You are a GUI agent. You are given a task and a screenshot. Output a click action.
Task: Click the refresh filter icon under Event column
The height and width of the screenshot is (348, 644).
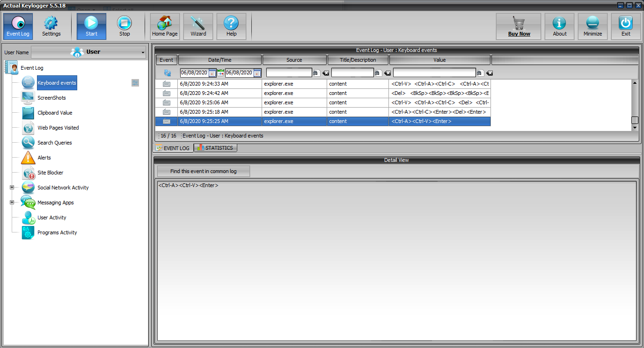point(167,73)
